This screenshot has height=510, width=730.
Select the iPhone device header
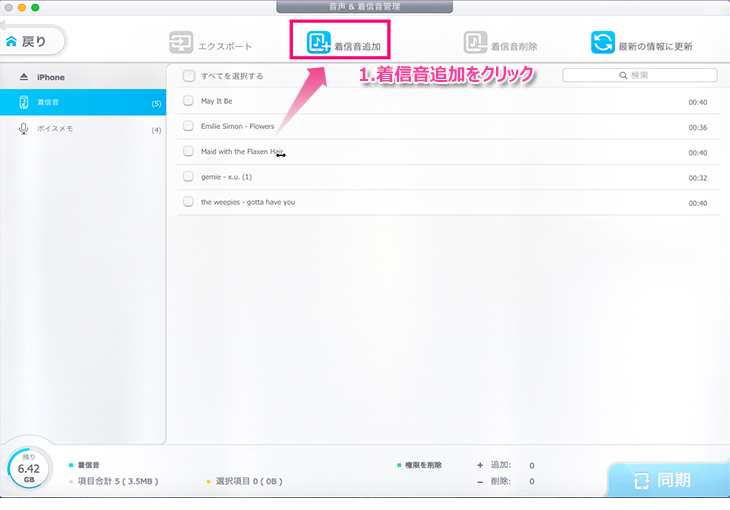83,77
